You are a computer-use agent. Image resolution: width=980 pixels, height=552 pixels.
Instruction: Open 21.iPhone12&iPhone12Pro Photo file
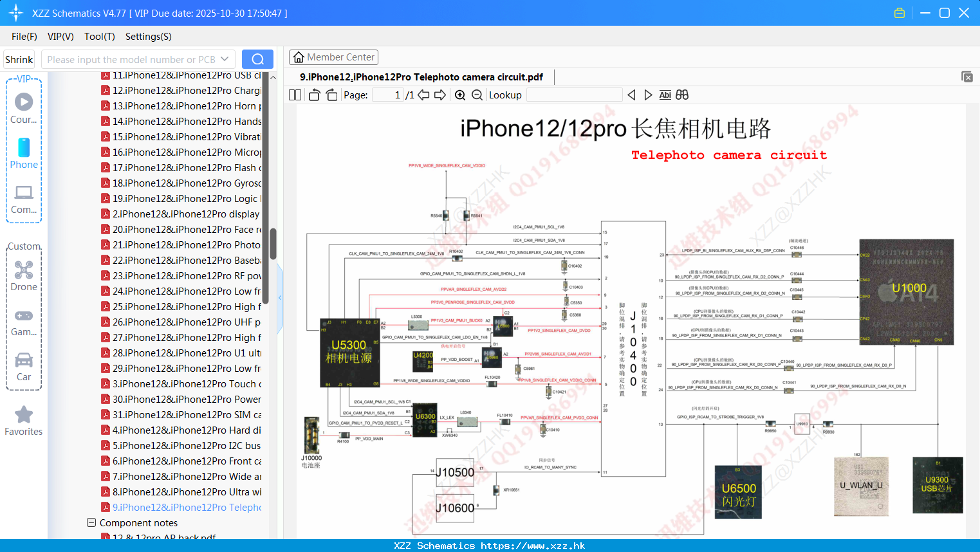[x=181, y=245]
